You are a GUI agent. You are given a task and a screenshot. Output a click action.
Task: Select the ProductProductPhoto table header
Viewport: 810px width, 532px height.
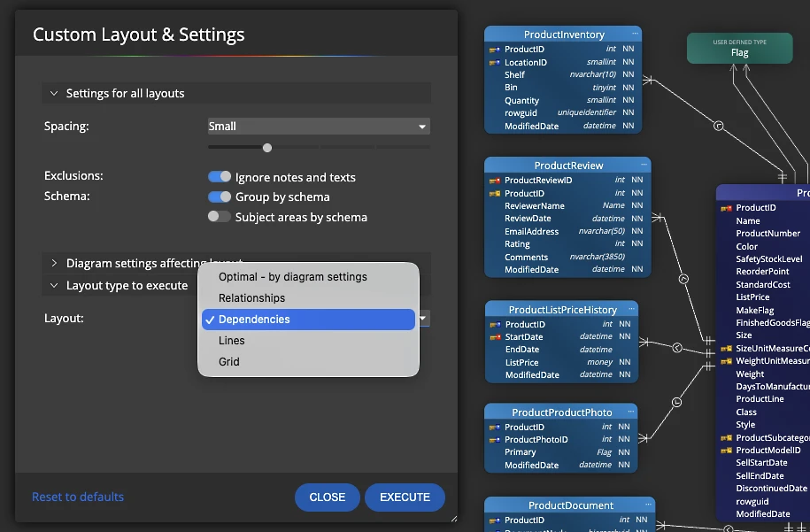pyautogui.click(x=561, y=412)
